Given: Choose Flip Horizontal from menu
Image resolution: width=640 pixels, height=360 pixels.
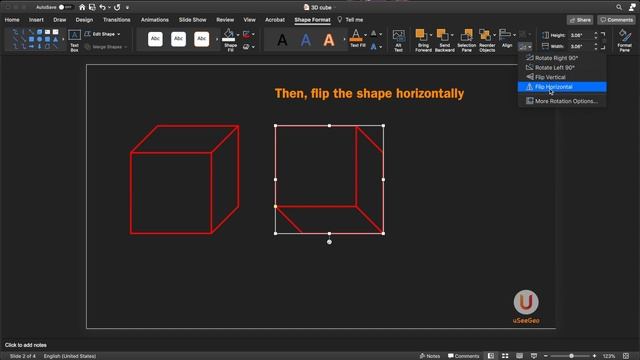Looking at the screenshot, I should 562,87.
